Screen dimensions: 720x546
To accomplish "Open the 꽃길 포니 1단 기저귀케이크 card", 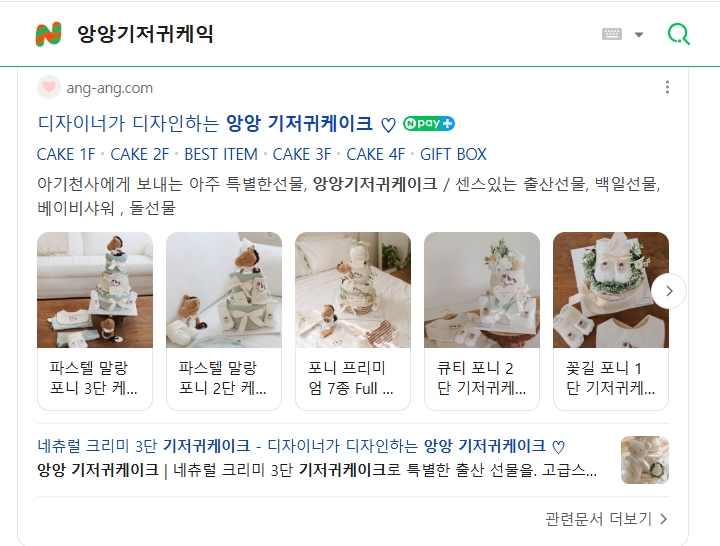I will (611, 321).
